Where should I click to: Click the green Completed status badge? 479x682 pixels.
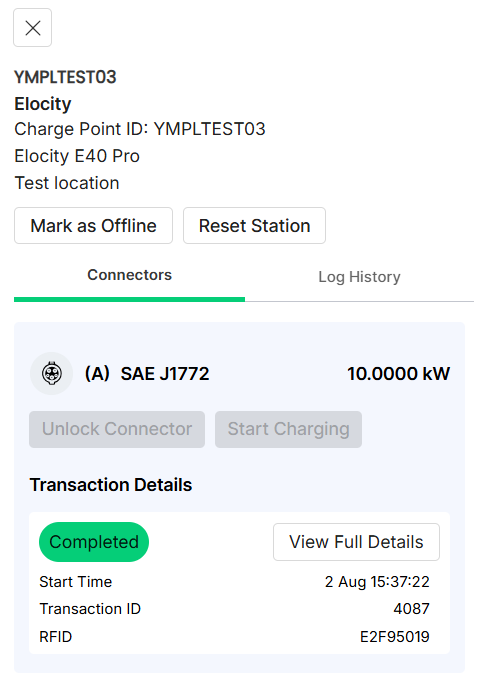(94, 542)
